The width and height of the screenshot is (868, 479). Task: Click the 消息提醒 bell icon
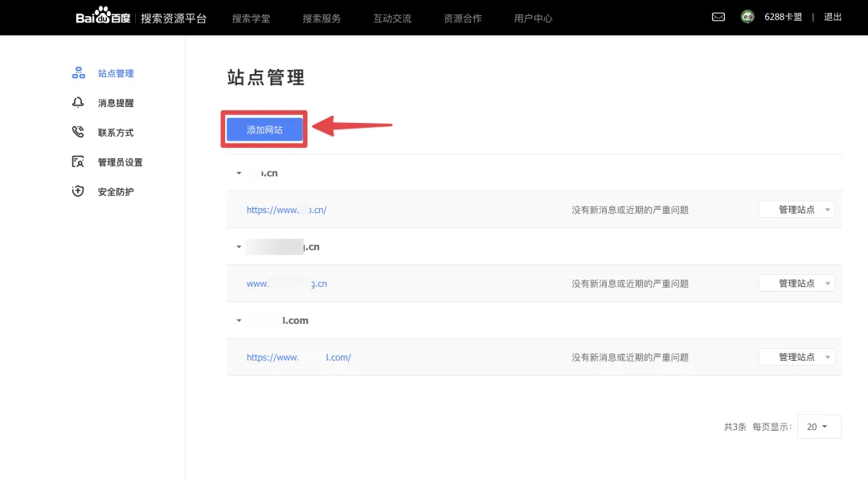coord(78,103)
